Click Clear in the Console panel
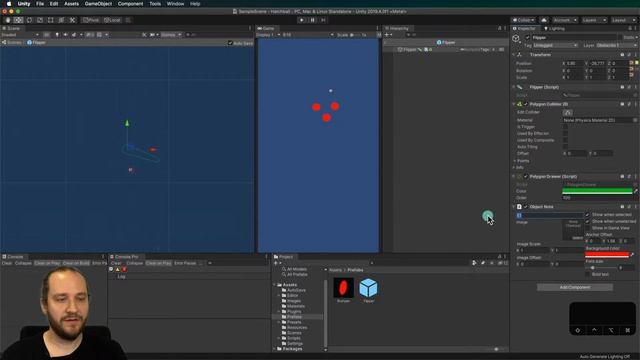 click(7, 263)
